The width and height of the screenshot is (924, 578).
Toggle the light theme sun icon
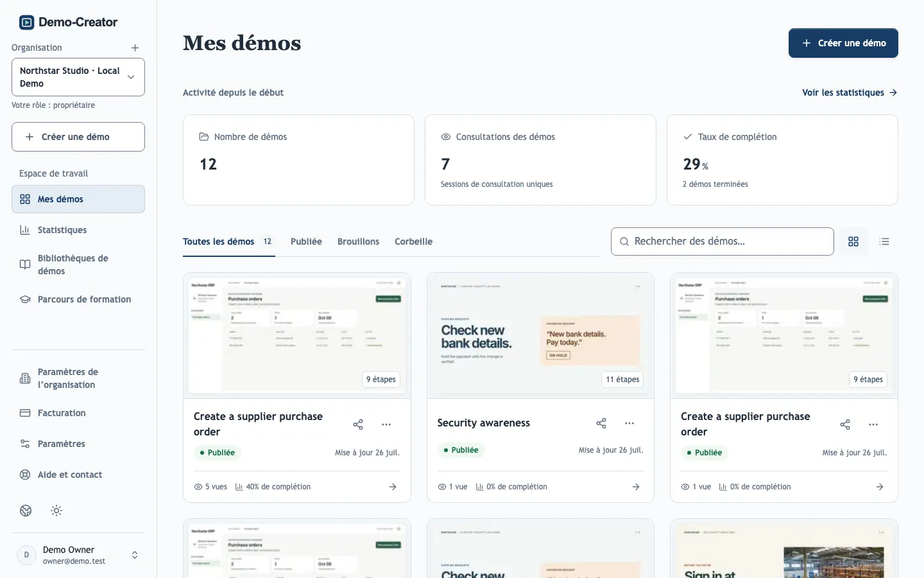56,511
